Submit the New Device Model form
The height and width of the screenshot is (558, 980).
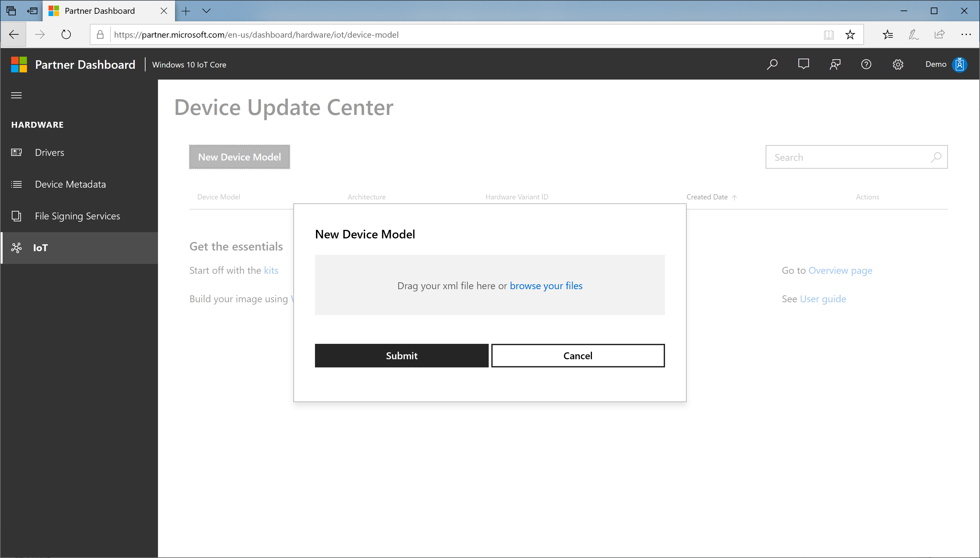[x=401, y=355]
